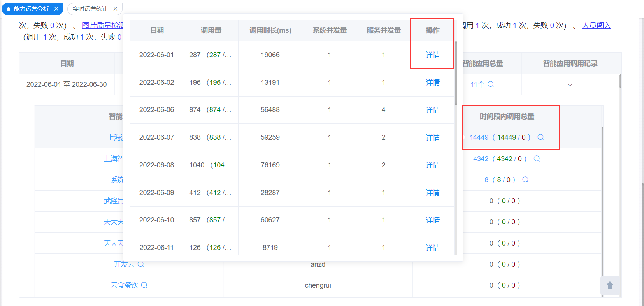This screenshot has width=644, height=306.
Task: Click the 调用时长(ms) column header
Action: (x=270, y=30)
